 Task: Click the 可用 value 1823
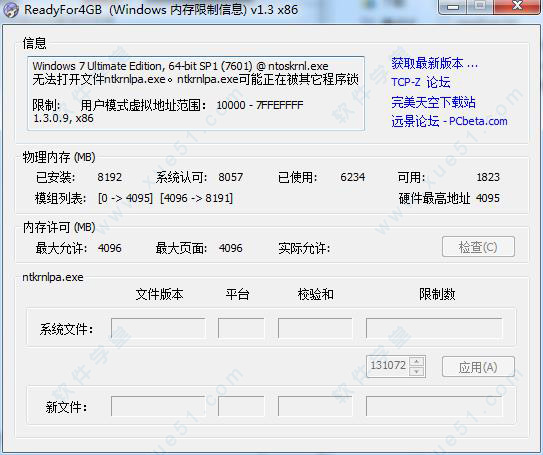point(488,177)
